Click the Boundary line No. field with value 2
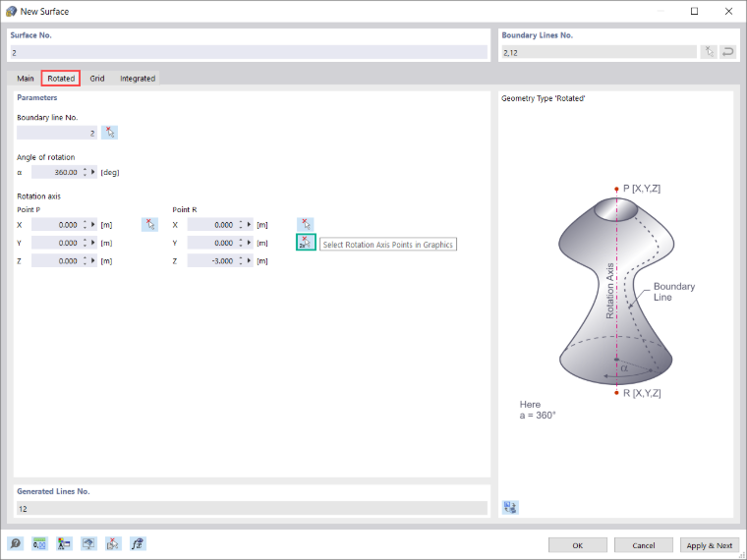747x560 pixels. tap(57, 133)
